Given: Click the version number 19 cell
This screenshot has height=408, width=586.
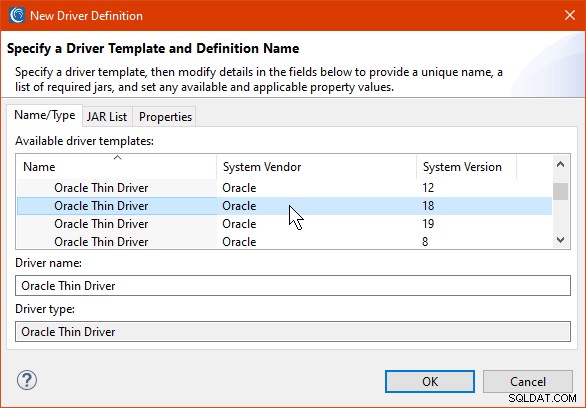Looking at the screenshot, I should tap(428, 224).
